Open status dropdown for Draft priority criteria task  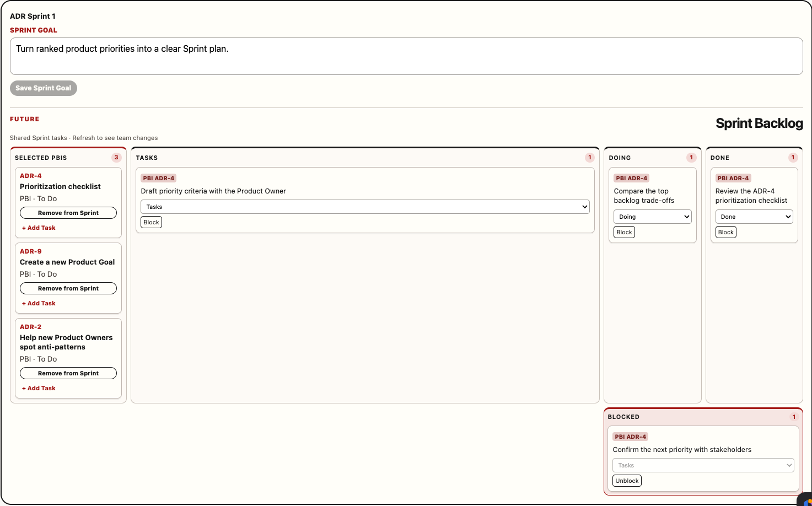click(x=365, y=207)
